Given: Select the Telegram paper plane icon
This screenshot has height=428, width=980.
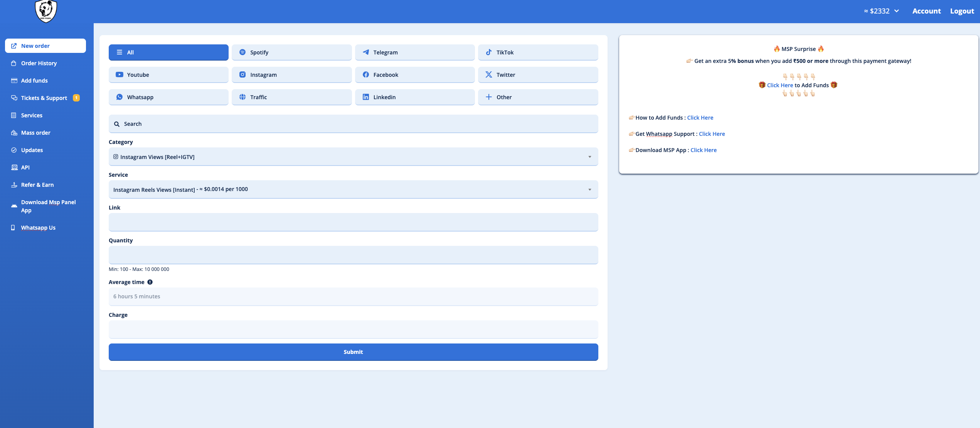Looking at the screenshot, I should pos(365,52).
